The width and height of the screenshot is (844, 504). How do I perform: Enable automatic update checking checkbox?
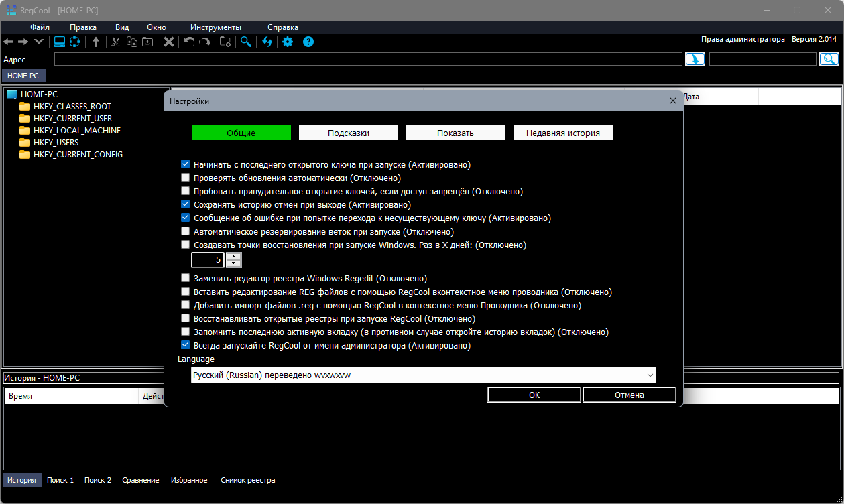(186, 178)
